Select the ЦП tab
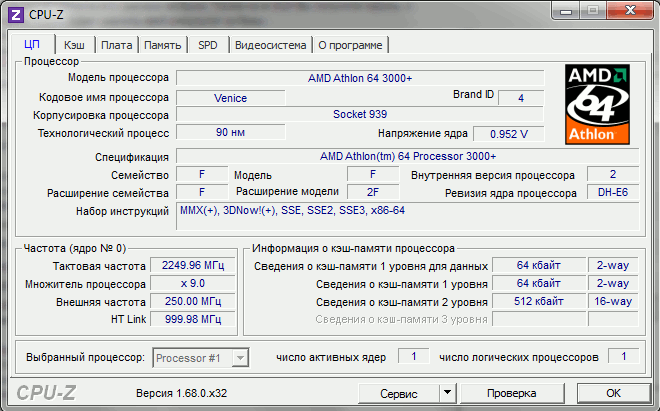The image size is (660, 411). tap(32, 45)
